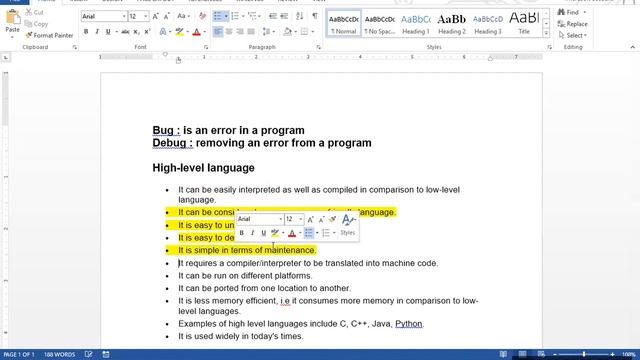Cut the selected text
The image size is (640, 360).
(x=34, y=12)
